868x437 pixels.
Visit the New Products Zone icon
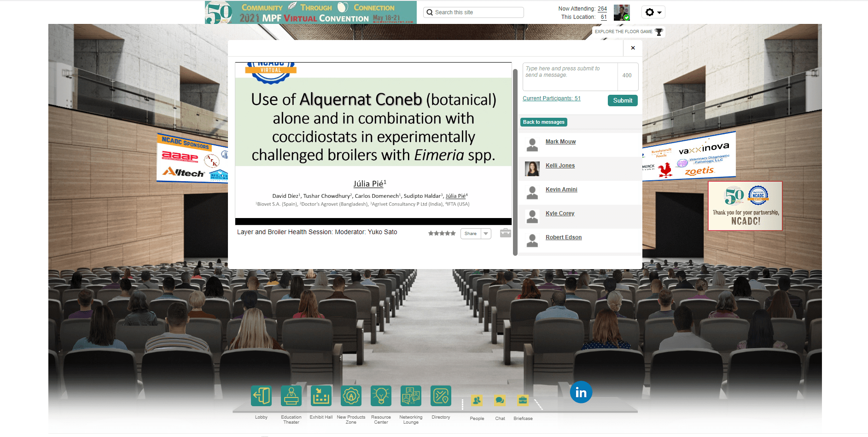(351, 396)
